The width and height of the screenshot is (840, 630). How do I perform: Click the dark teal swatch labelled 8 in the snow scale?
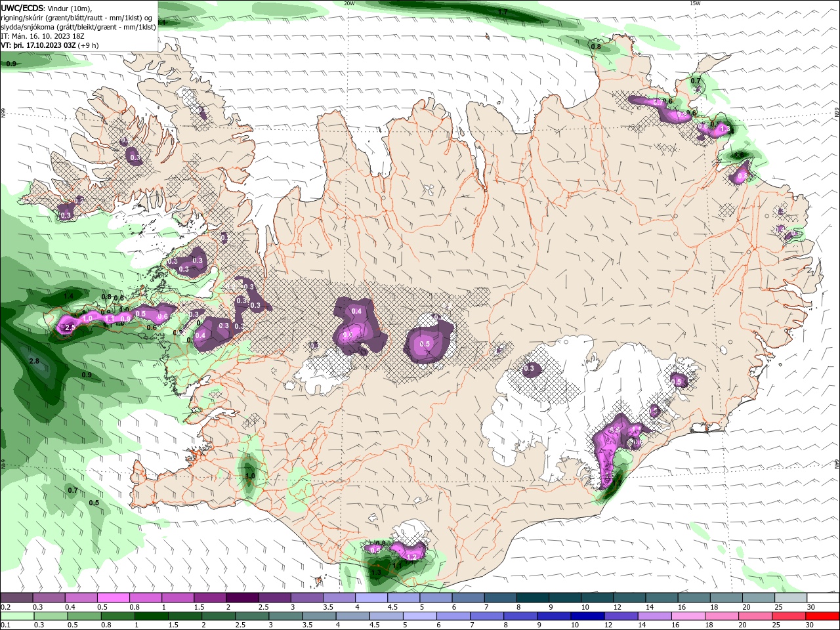[533, 598]
